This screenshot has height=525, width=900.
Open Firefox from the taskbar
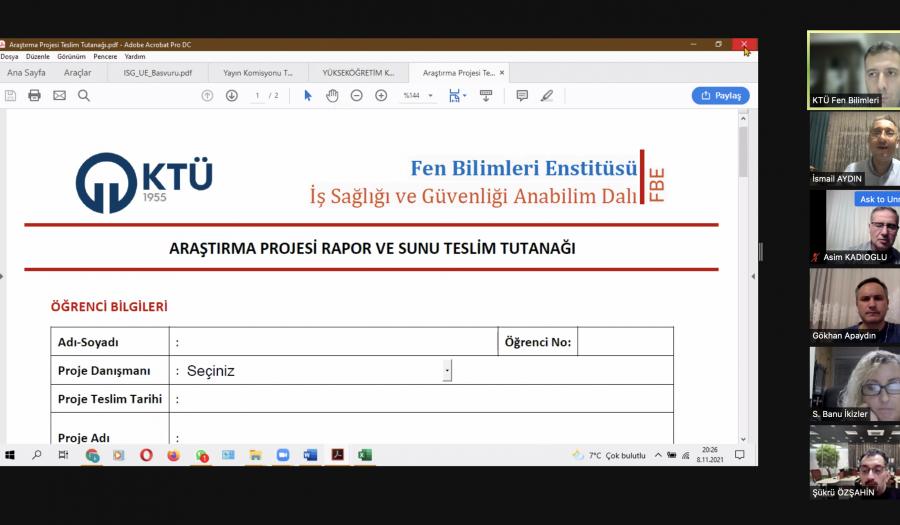[173, 455]
